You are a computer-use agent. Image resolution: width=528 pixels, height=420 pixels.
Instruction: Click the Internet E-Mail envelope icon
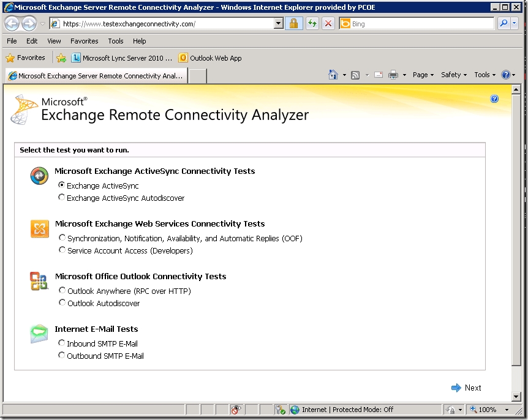tap(39, 334)
